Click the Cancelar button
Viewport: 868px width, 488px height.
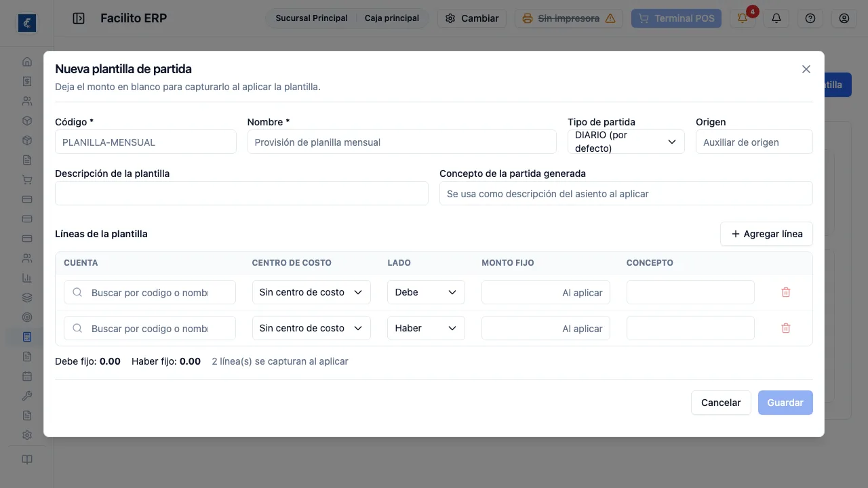pos(721,403)
